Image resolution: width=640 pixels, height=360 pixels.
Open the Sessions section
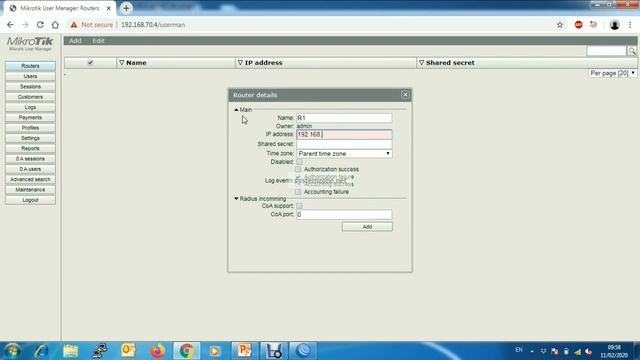coord(30,87)
